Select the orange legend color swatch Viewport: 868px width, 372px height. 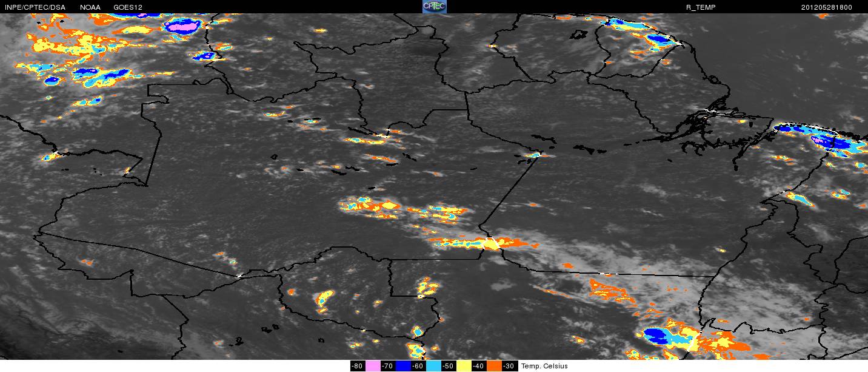coord(494,366)
